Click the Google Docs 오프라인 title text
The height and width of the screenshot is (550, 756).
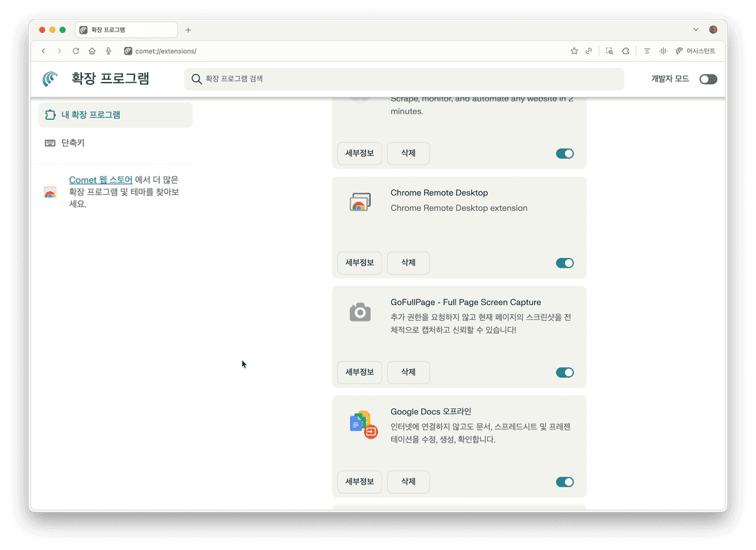(x=431, y=412)
